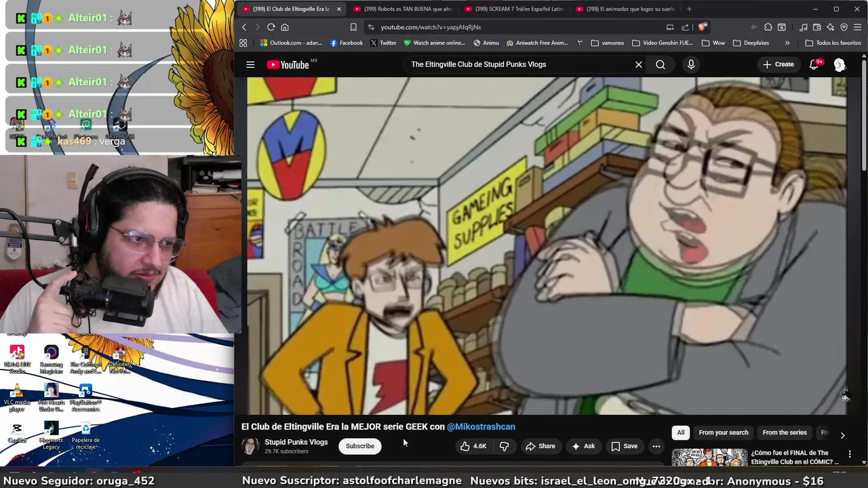Open the YouTube notifications bell

click(814, 64)
